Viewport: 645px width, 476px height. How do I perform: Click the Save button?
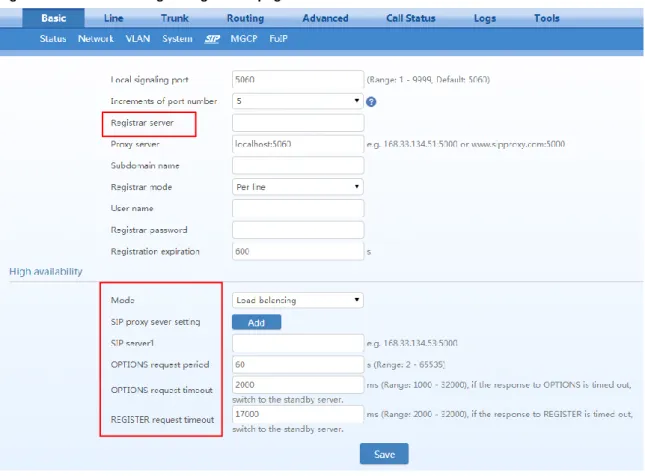tap(384, 454)
